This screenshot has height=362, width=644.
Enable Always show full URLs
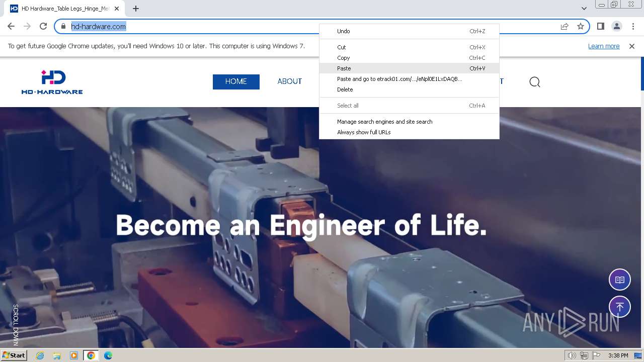click(409, 132)
